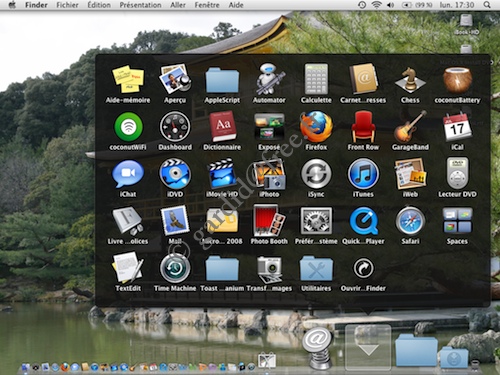
Task: Open the Apple menu
Action: tap(12, 5)
